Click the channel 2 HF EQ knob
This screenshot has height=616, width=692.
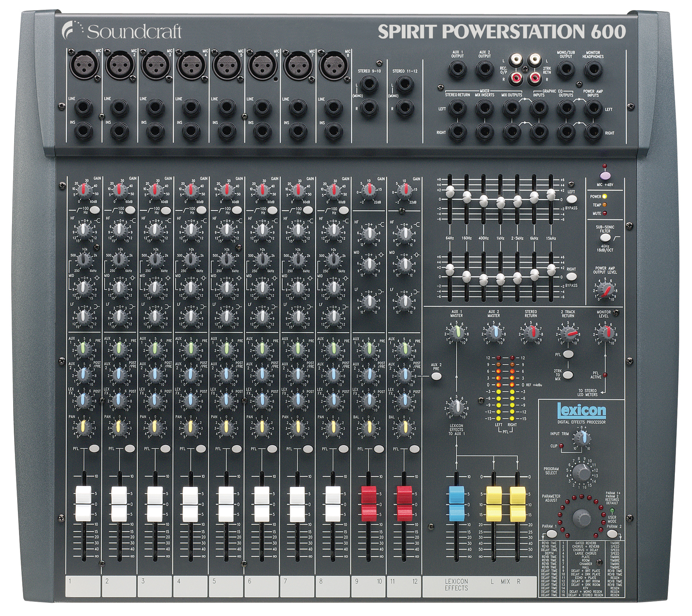tap(119, 231)
